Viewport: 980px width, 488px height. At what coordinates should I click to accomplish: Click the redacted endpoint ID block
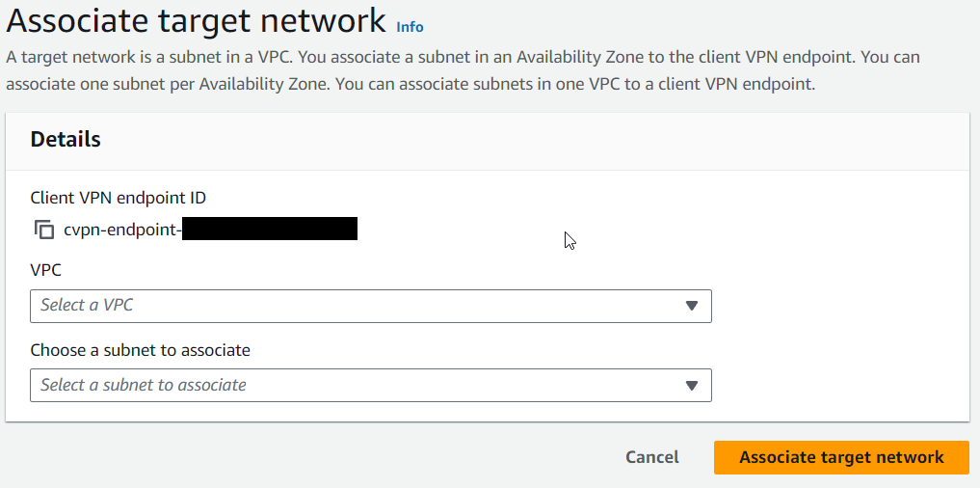click(x=270, y=229)
